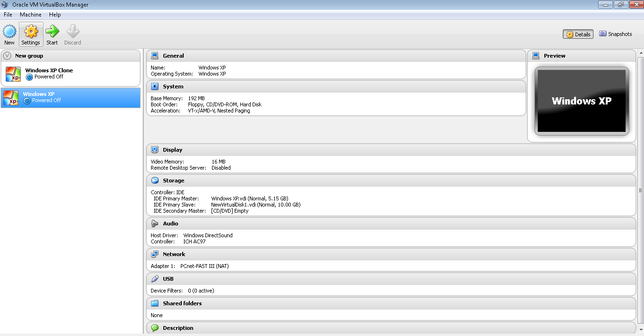Open the System section header link
Image resolution: width=644 pixels, height=336 pixels.
[x=173, y=86]
